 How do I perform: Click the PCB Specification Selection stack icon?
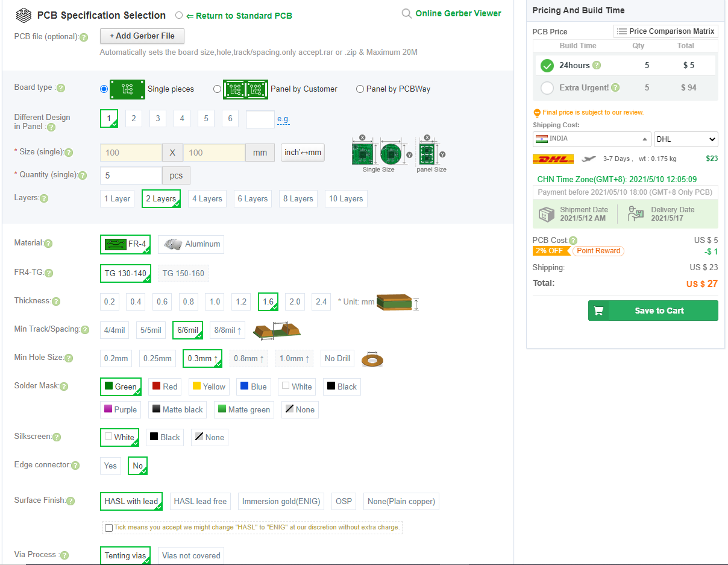(x=24, y=15)
